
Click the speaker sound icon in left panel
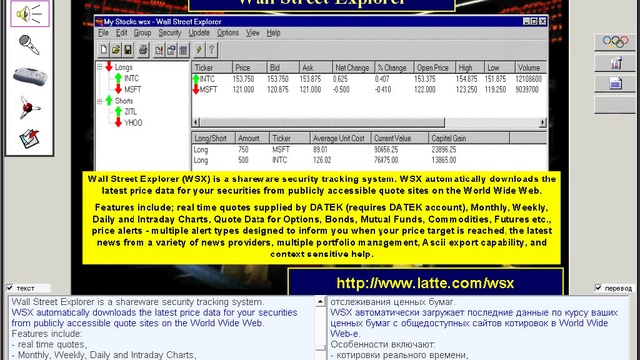[x=29, y=14]
